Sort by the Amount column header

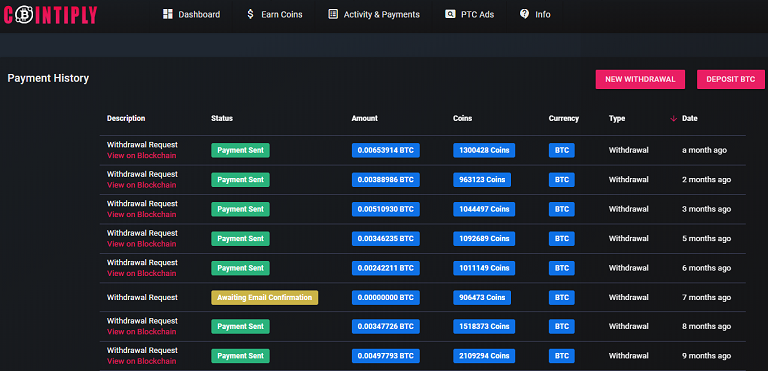[364, 119]
